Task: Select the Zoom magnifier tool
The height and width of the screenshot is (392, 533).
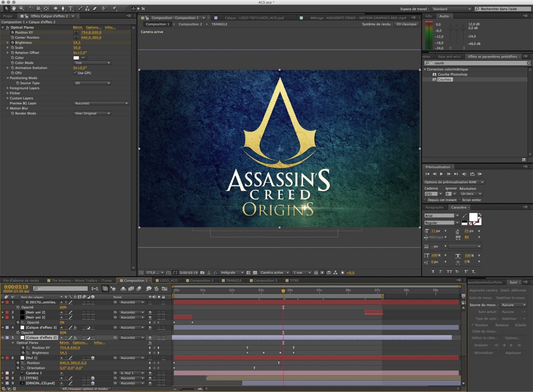Action: coord(22,8)
